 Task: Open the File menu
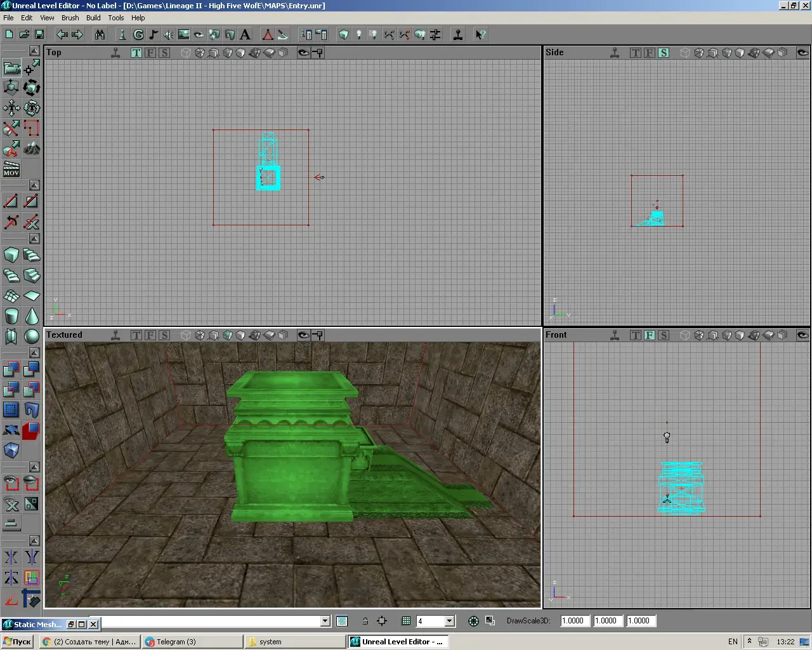[8, 18]
